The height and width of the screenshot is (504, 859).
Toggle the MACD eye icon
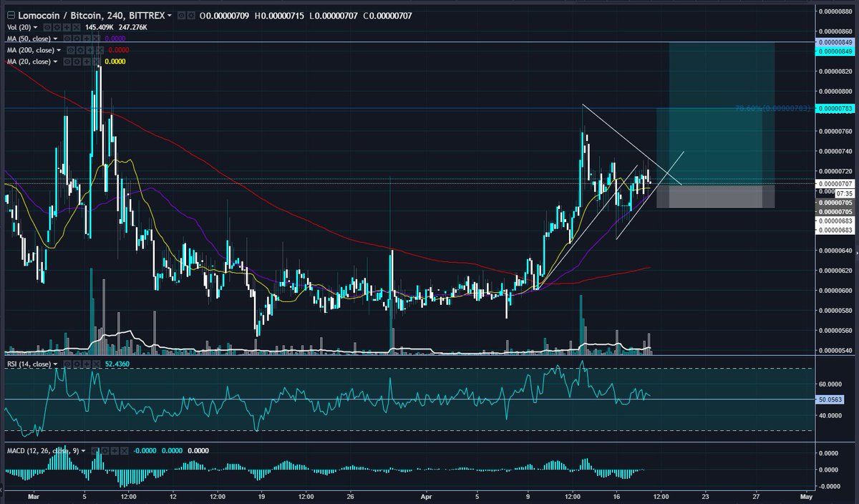pos(95,451)
